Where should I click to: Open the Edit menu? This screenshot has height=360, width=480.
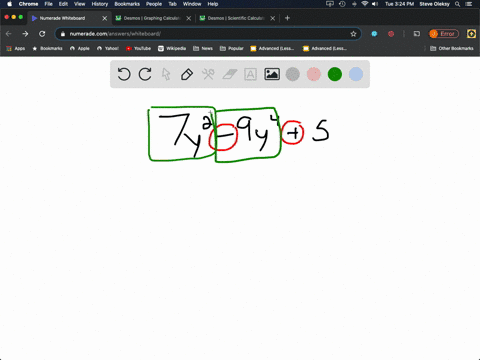[x=63, y=4]
